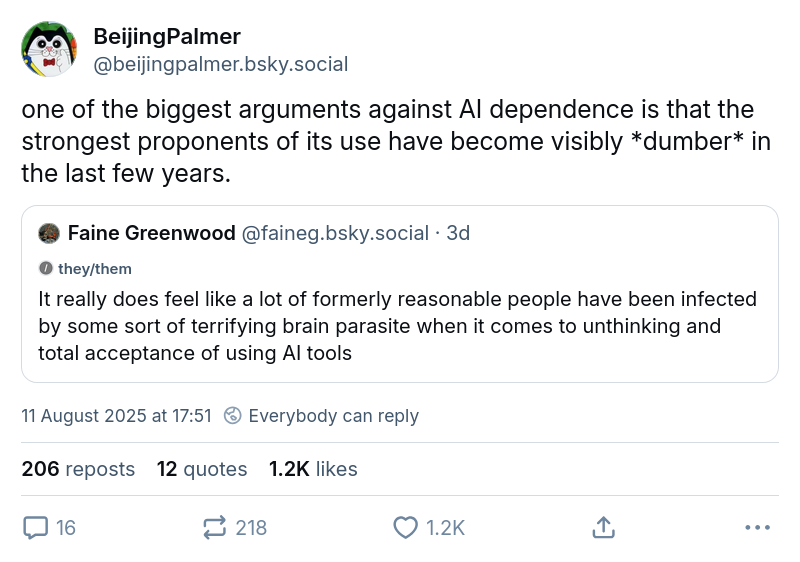This screenshot has width=800, height=562.
Task: Open @beijingpalmer.bsky.social handle link
Action: [x=220, y=65]
